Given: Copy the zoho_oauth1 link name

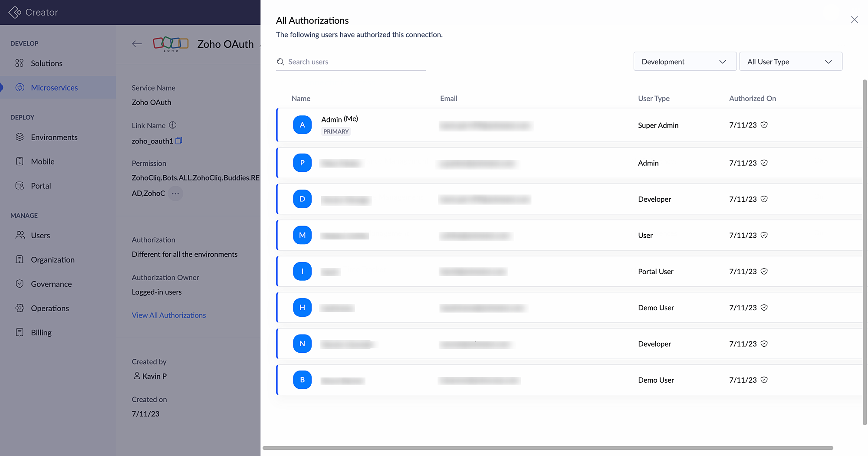Looking at the screenshot, I should (179, 141).
